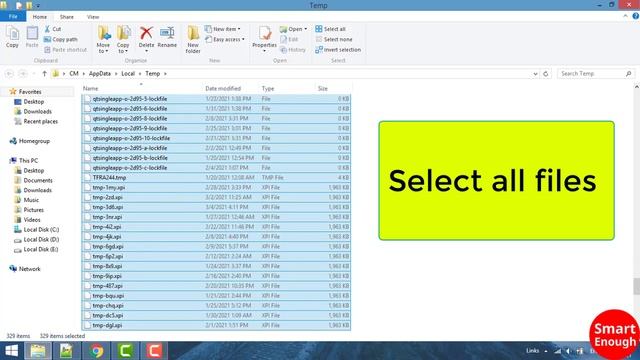Viewport: 640px width, 360px height.
Task: Click the History icon in Open group
Action: 293,50
